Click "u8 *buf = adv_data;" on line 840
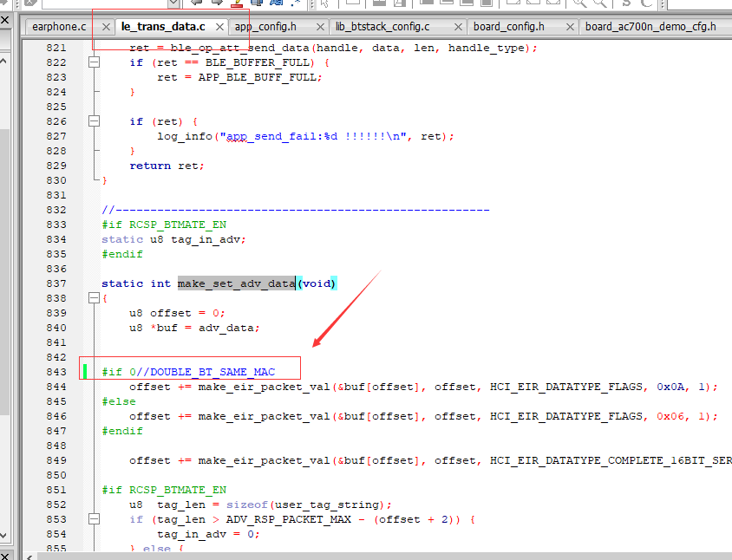Image resolution: width=732 pixels, height=560 pixels. coord(194,328)
